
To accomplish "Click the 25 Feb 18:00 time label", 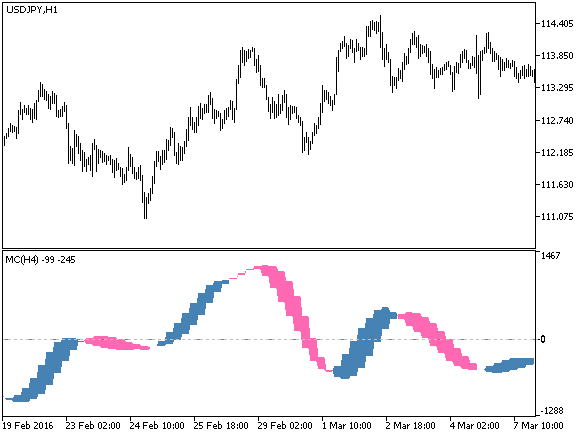I will tap(221, 426).
